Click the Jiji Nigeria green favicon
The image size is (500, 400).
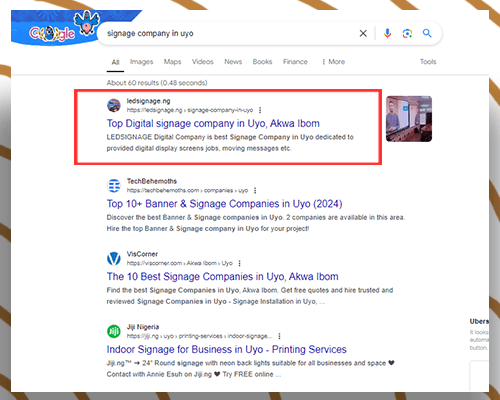click(114, 331)
